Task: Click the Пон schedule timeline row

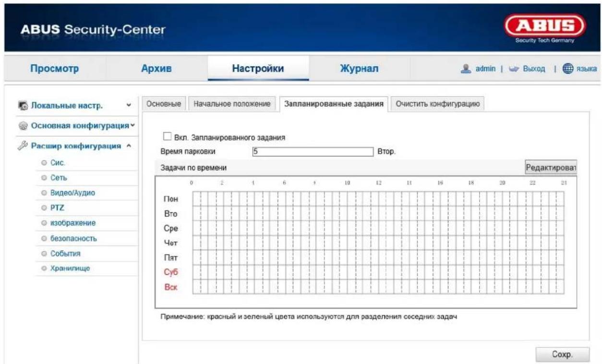Action: 378,199
